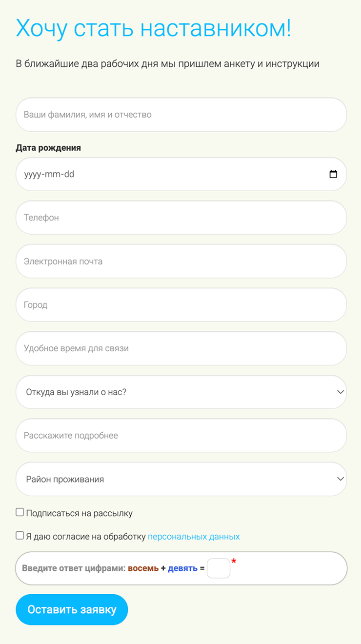Select the 'Город' input field

[180, 304]
